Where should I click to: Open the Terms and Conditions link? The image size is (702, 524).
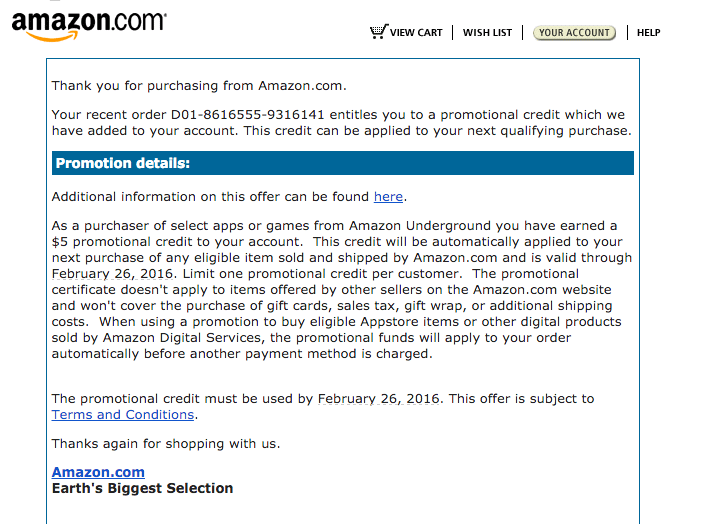[123, 414]
